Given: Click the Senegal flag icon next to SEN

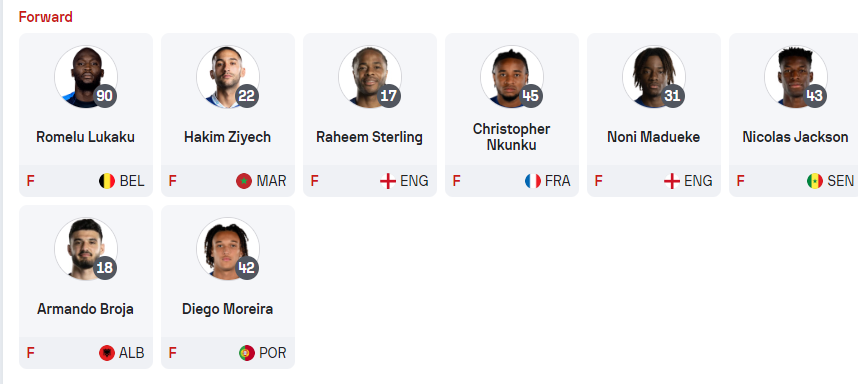Looking at the screenshot, I should [x=815, y=181].
